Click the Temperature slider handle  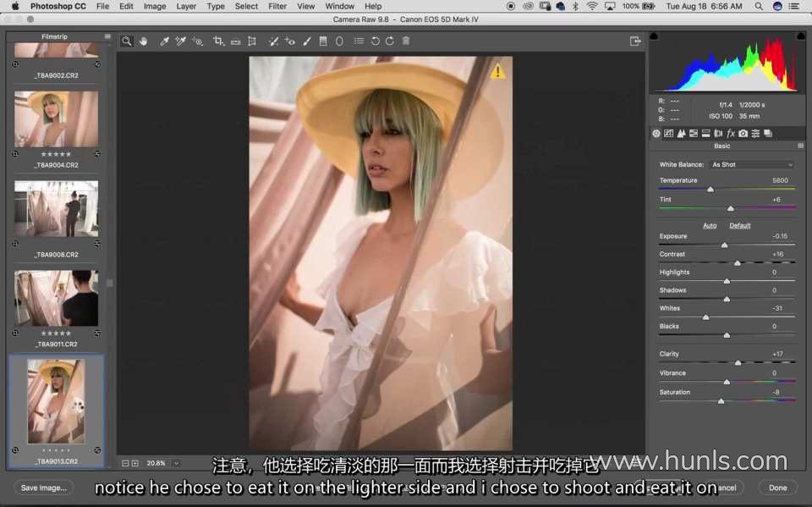point(710,190)
